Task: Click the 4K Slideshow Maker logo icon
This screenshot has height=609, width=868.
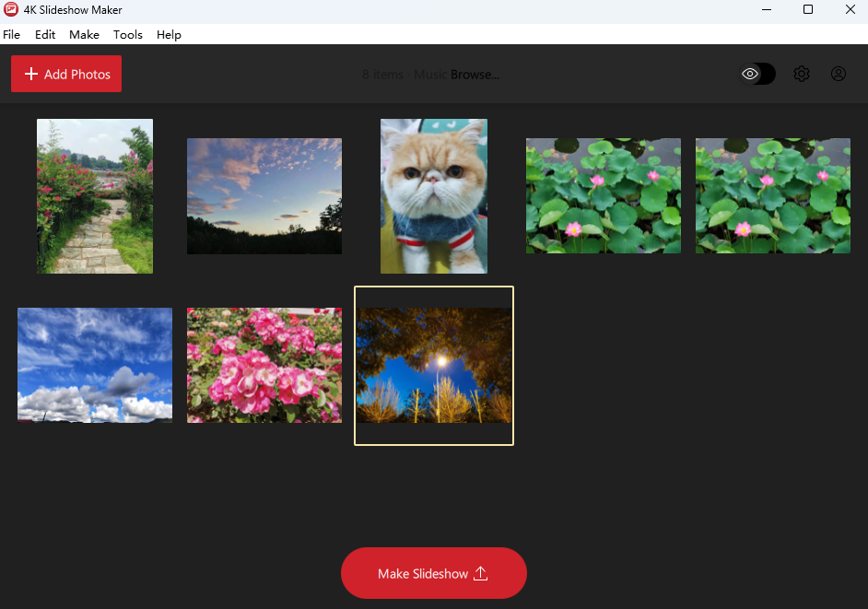Action: pos(10,9)
